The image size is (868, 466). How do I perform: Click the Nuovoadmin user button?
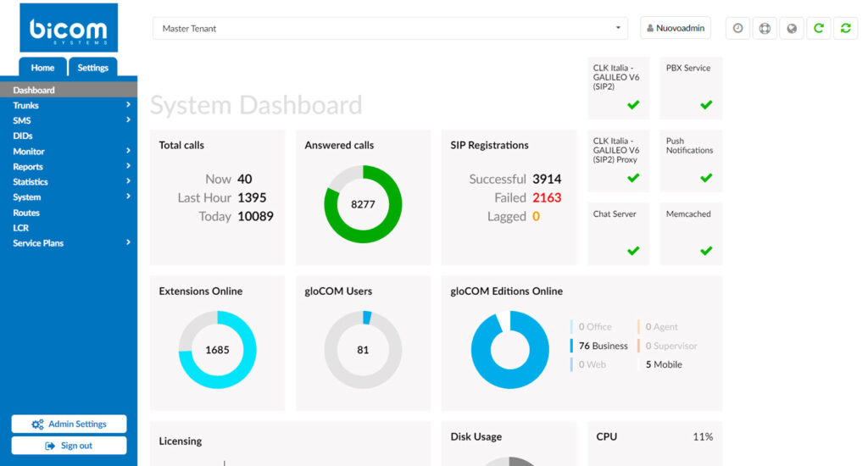(x=676, y=28)
